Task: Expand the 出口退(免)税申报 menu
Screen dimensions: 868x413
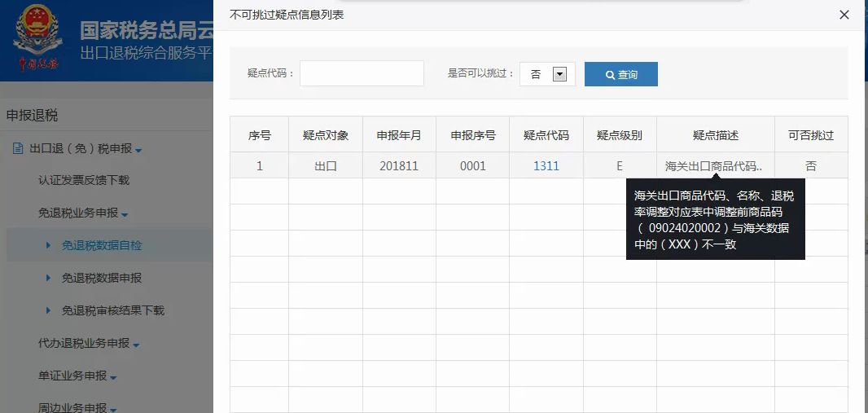Action: [x=85, y=148]
